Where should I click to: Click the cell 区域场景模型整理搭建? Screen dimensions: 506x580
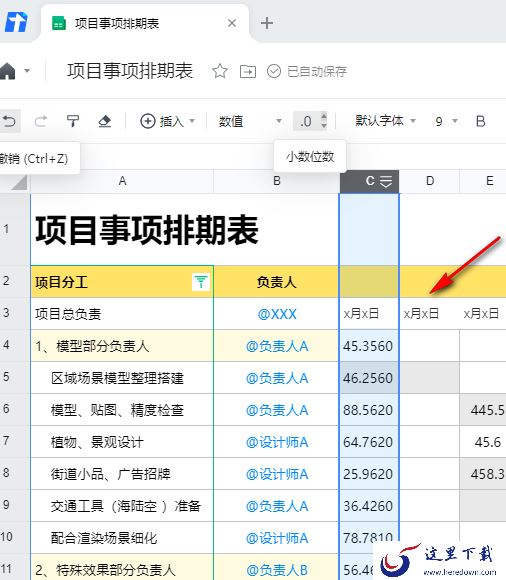(122, 378)
